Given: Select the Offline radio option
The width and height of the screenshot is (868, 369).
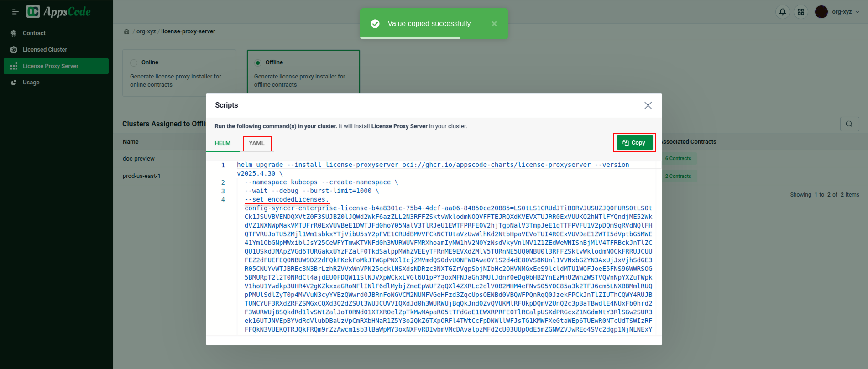Looking at the screenshot, I should [258, 62].
